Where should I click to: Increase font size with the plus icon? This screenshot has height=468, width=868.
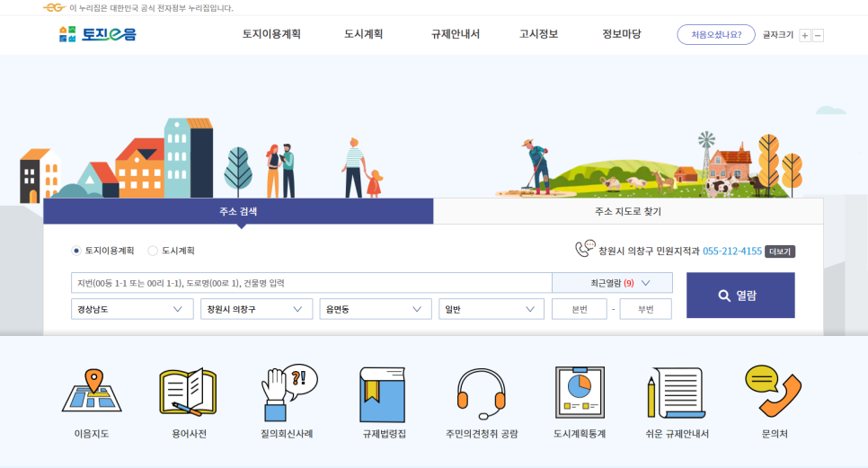(x=805, y=35)
